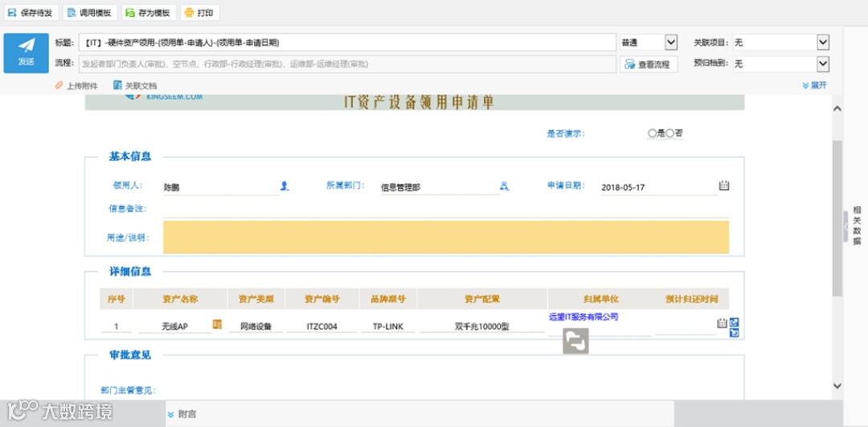Click the 所属部门 field showing 信息管理部

440,187
